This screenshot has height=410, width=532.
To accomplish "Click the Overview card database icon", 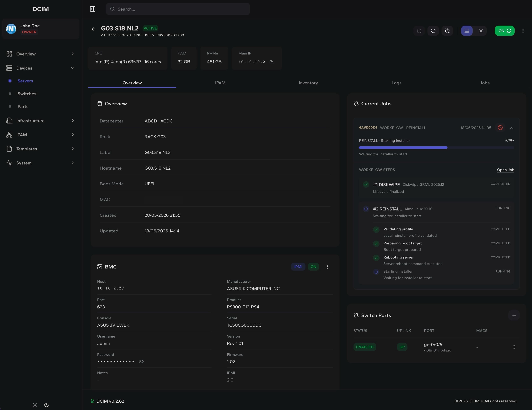I will point(100,104).
